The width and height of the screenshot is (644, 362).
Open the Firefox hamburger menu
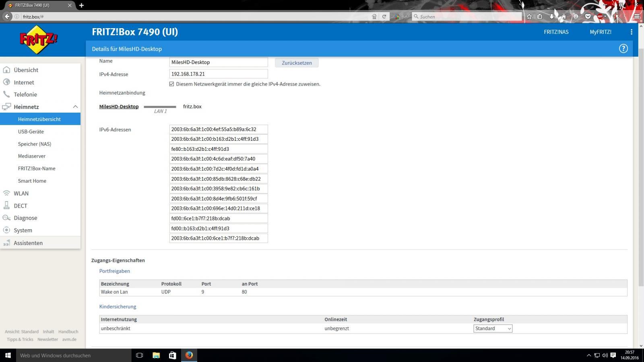coord(637,16)
